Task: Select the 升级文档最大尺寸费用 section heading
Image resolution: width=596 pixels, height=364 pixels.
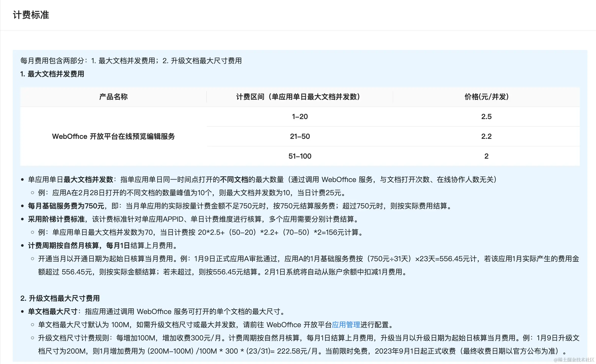Action: tap(60, 299)
